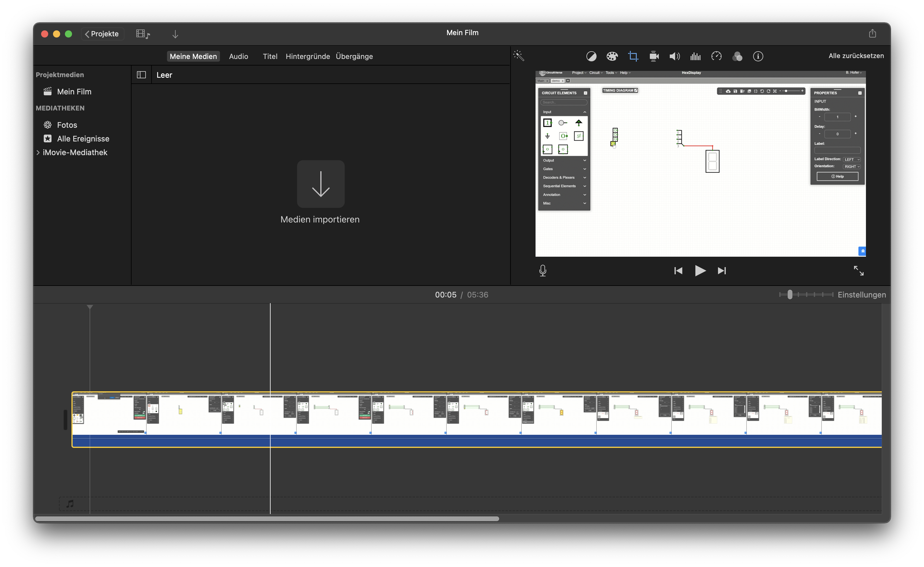
Task: Click the horizontal timeline scrollbar
Action: click(x=267, y=518)
